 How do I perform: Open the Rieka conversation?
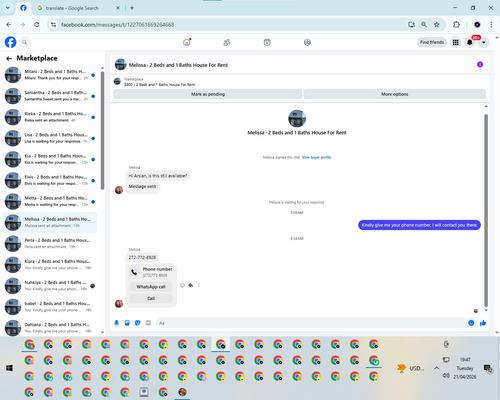pyautogui.click(x=50, y=117)
